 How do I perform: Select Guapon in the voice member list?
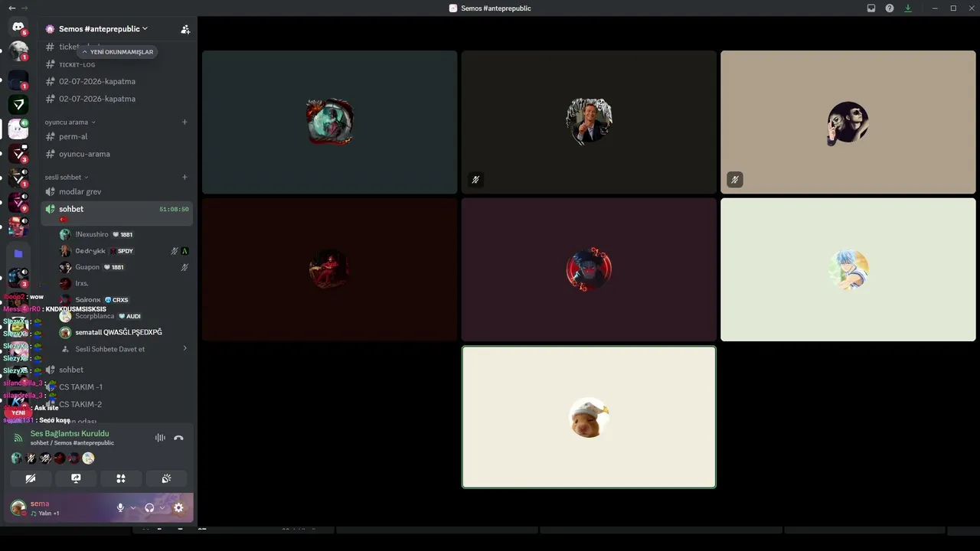coord(124,267)
